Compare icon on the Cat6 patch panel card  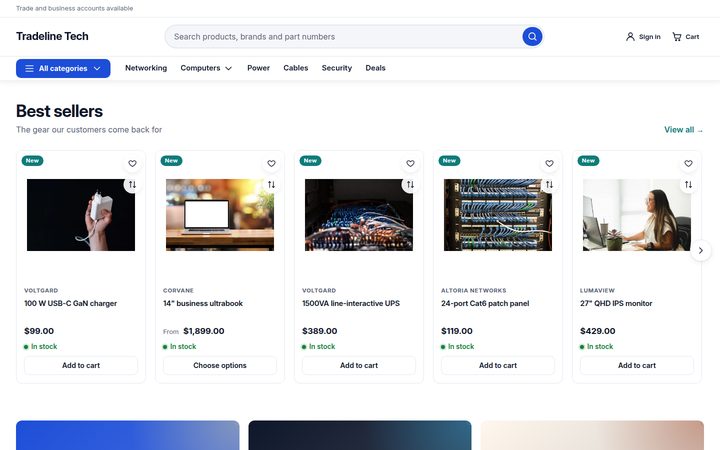click(549, 185)
